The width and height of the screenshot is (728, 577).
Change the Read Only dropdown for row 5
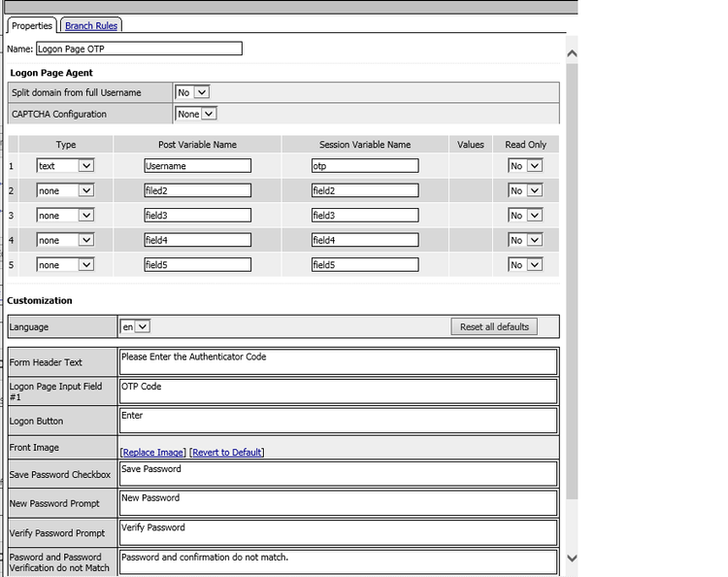pos(525,265)
